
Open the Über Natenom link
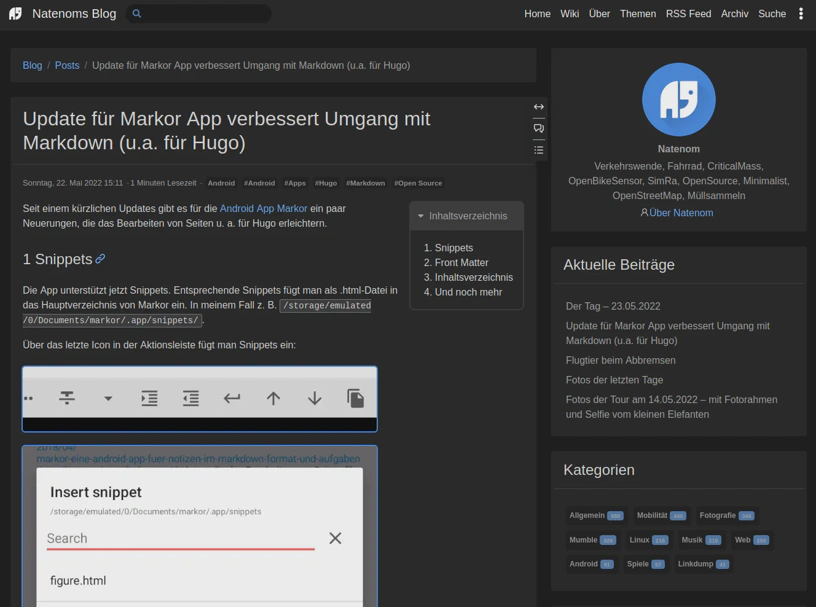681,212
